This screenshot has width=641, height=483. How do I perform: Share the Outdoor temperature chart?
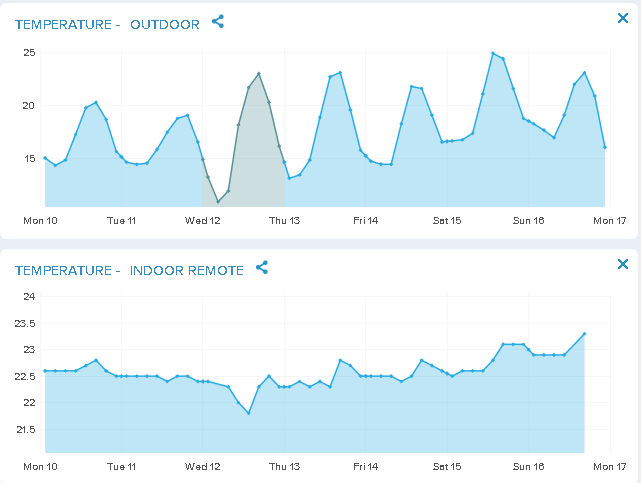pyautogui.click(x=218, y=21)
